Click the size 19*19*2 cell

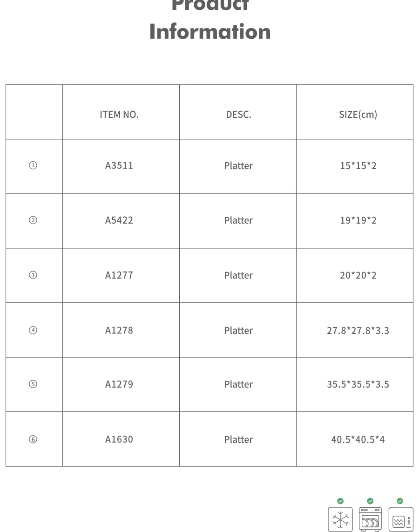pos(358,220)
